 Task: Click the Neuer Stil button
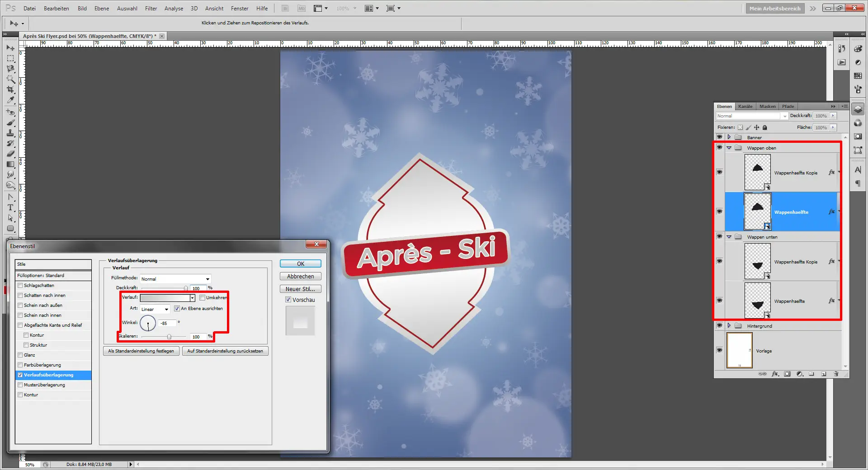click(x=300, y=289)
